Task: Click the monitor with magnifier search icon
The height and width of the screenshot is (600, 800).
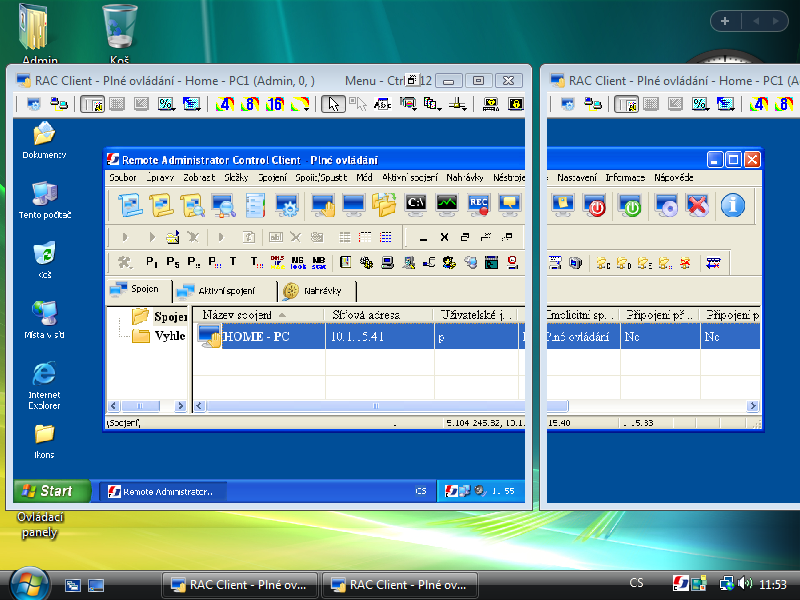Action: click(x=223, y=206)
